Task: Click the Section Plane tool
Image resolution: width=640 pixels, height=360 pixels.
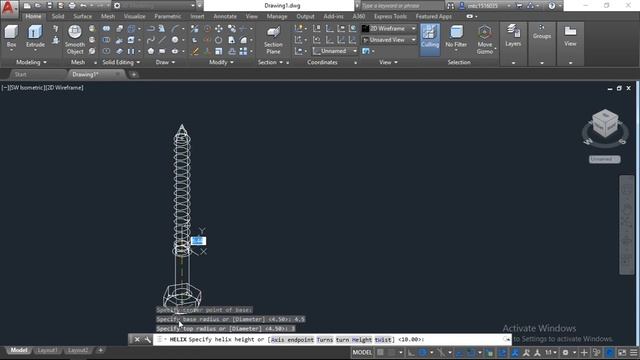Action: (273, 40)
